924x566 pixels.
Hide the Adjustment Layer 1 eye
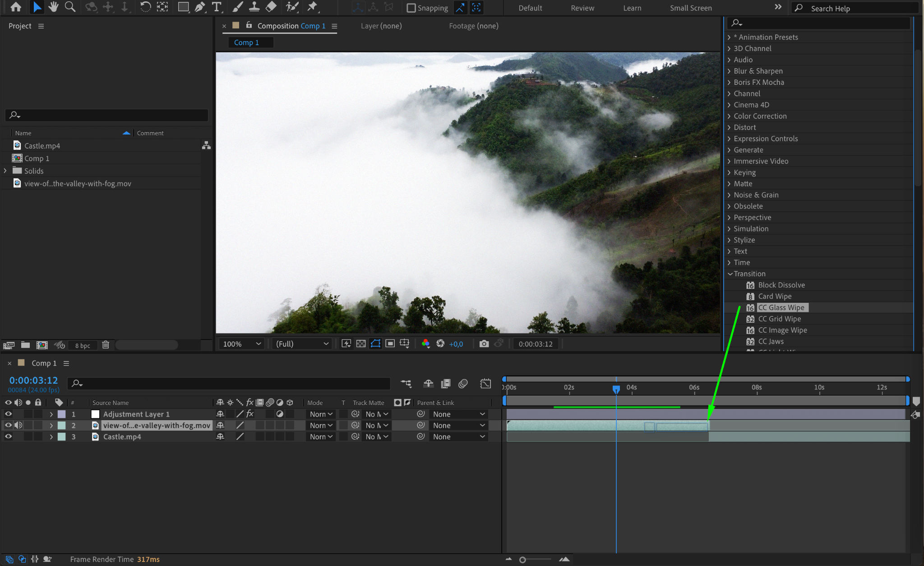(8, 414)
